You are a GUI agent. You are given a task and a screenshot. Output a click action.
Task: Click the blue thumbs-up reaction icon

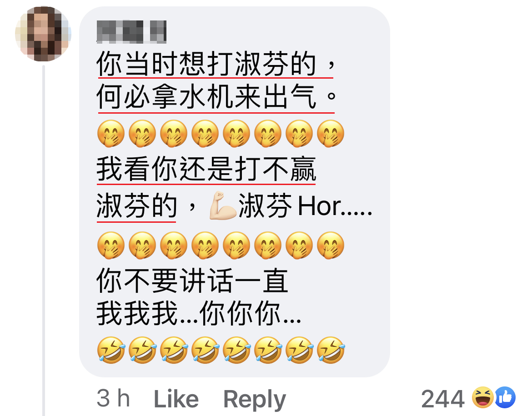[505, 397]
